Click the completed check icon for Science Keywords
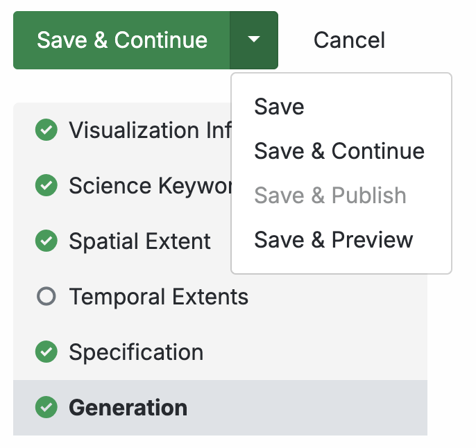476x448 pixels. pyautogui.click(x=46, y=186)
